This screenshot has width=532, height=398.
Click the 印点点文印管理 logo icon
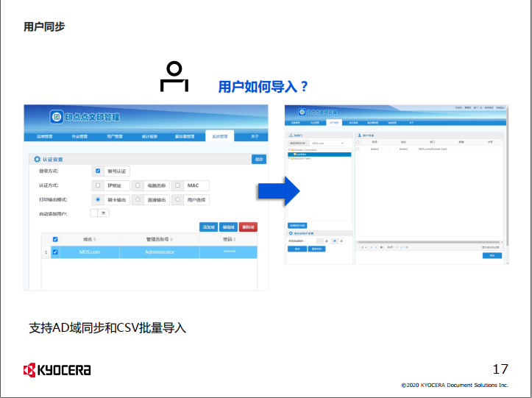tap(57, 116)
